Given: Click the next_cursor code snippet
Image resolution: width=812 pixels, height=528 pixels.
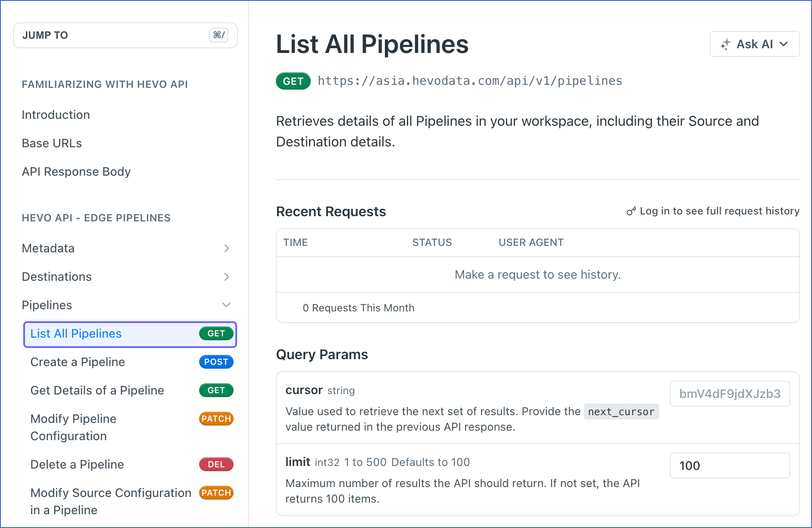Looking at the screenshot, I should (x=621, y=412).
